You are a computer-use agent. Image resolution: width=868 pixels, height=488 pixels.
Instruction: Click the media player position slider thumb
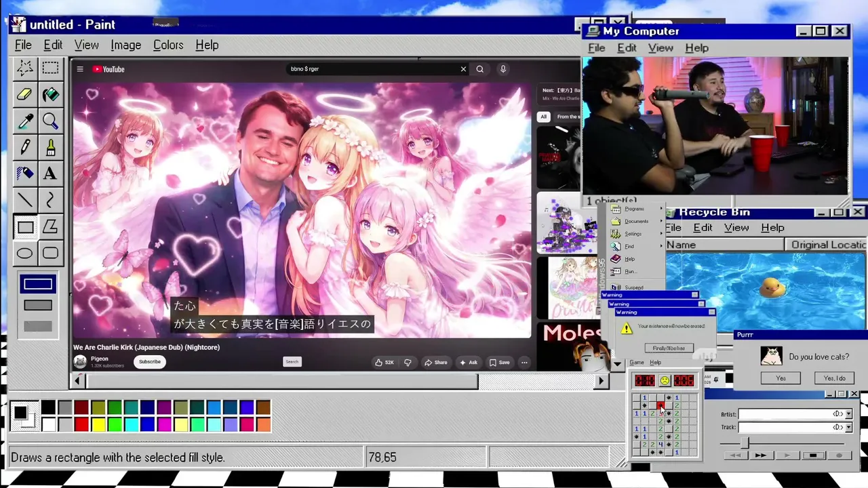click(745, 442)
